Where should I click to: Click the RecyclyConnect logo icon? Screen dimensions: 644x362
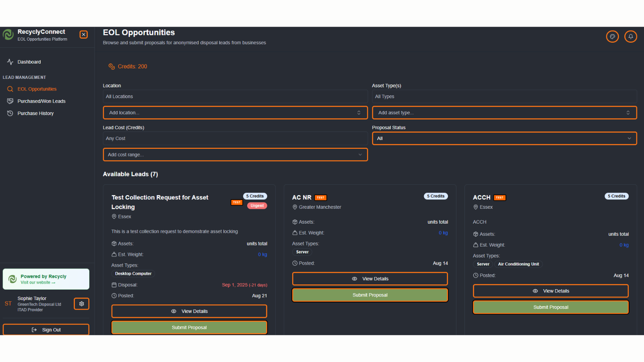coord(8,35)
